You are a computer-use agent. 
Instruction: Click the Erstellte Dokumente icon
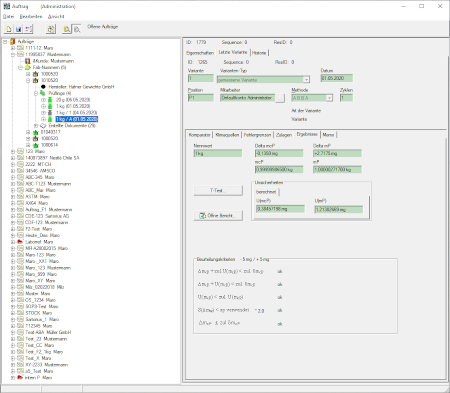tap(43, 126)
